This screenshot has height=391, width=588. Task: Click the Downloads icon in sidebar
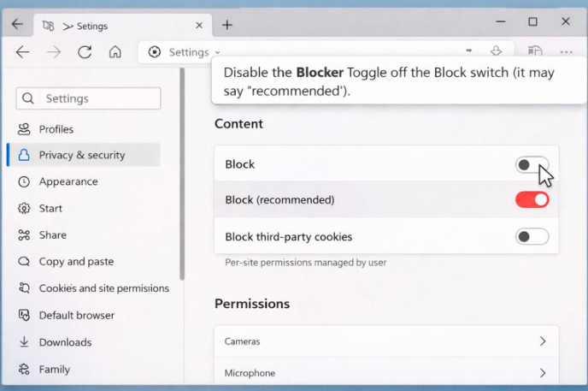click(23, 342)
